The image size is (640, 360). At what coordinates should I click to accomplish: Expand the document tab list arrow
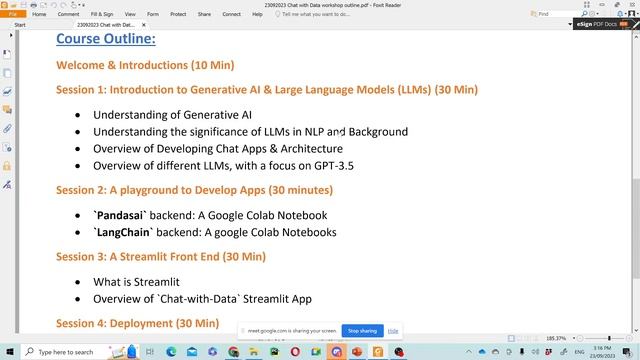point(570,24)
